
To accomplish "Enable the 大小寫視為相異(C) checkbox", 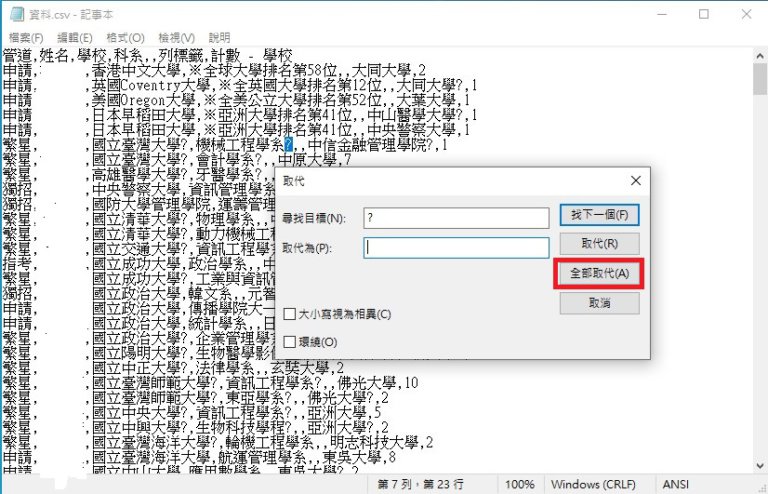I will tap(290, 314).
